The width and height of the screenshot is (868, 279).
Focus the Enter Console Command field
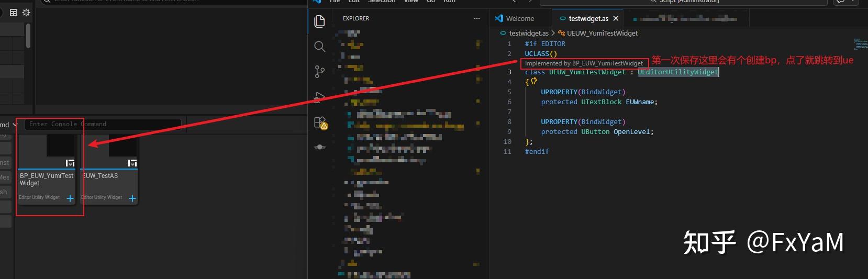click(x=103, y=125)
